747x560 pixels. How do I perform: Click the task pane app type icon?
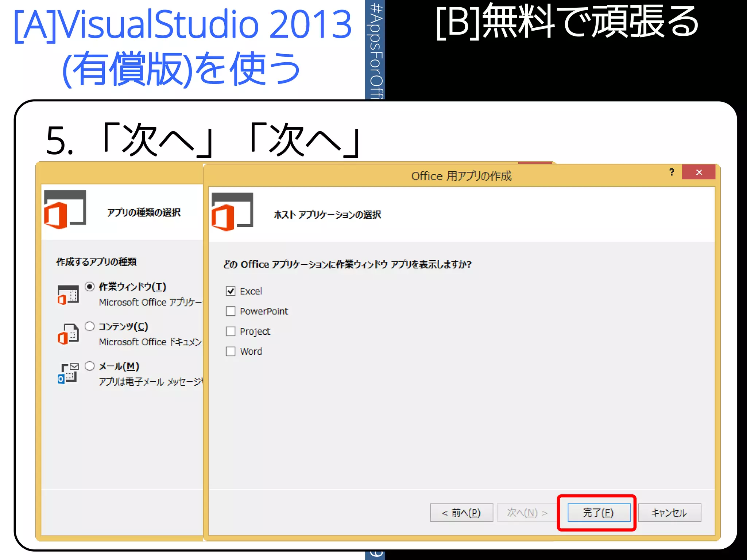pyautogui.click(x=68, y=295)
